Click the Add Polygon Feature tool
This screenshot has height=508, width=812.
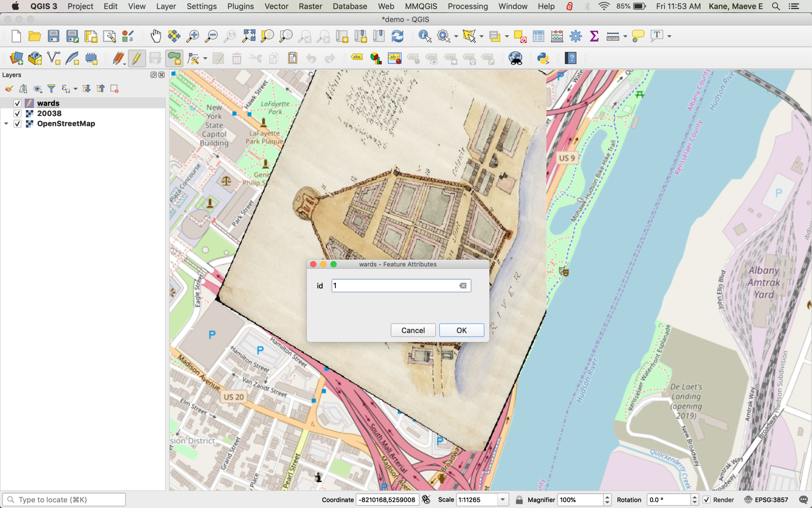(x=174, y=58)
